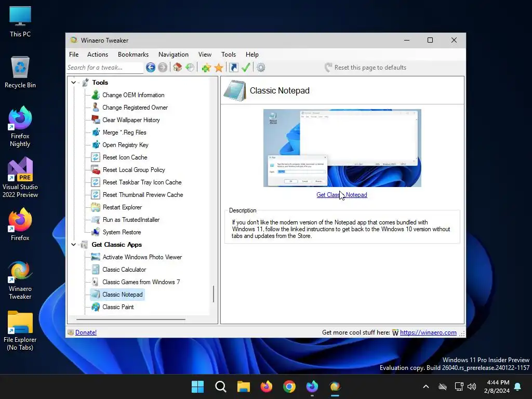Select Reset Taskbar Tray Icon Cache
532x399 pixels.
142,182
